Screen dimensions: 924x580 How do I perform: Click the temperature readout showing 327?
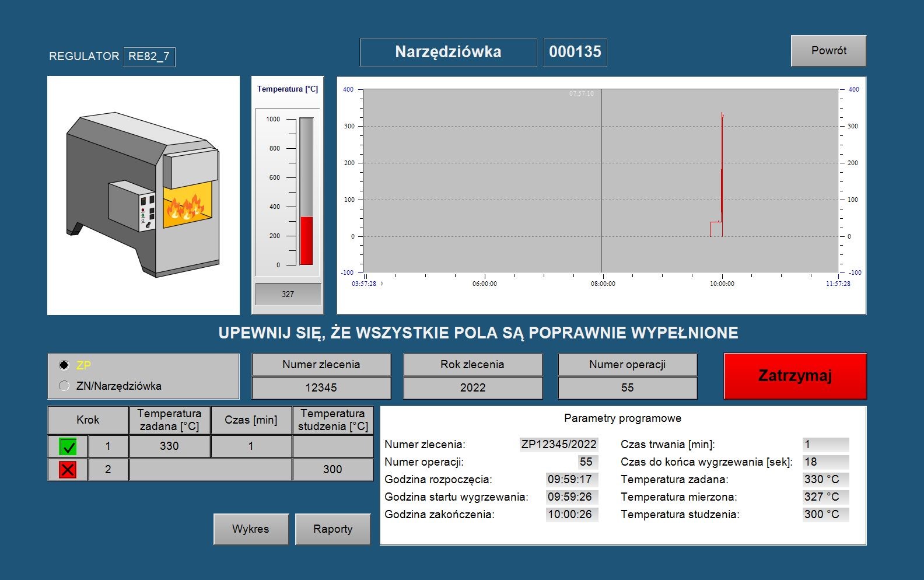click(x=288, y=294)
